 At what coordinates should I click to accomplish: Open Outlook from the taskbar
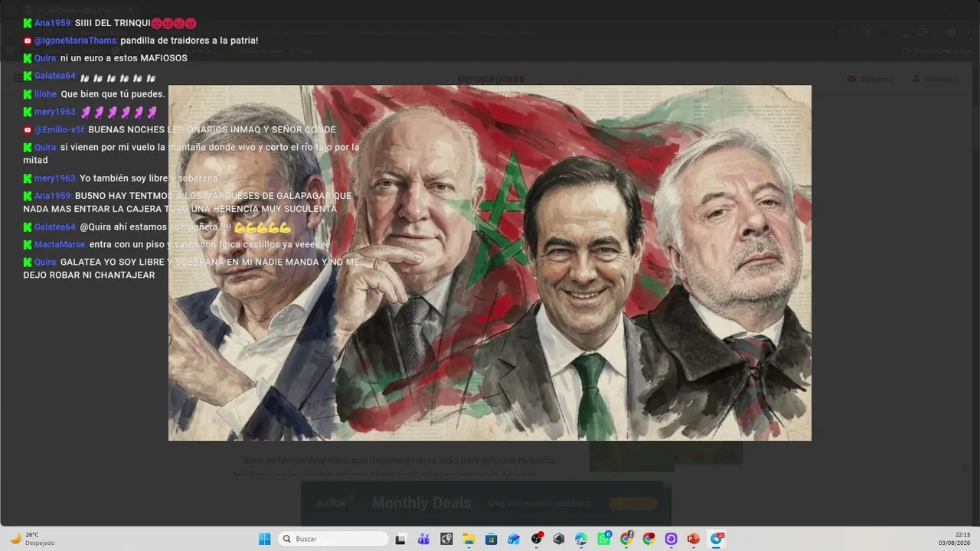point(514,539)
